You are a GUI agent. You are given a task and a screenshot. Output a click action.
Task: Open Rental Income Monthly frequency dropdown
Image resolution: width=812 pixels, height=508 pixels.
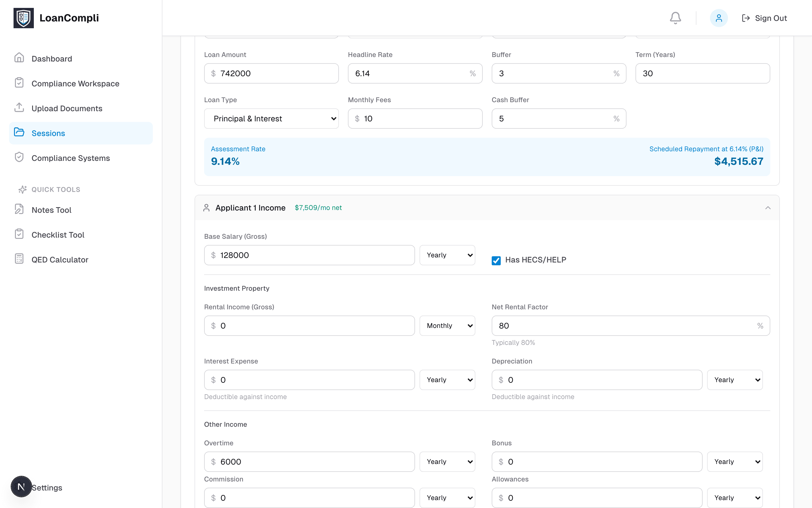(447, 326)
